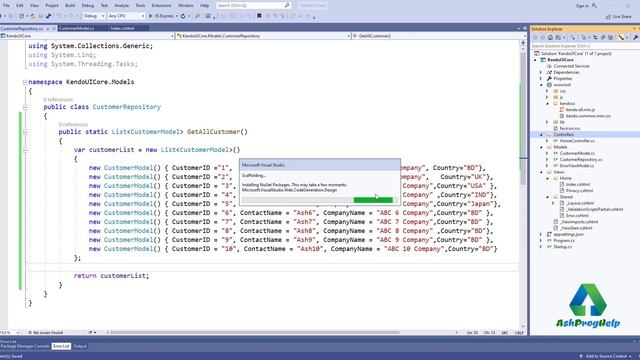The width and height of the screenshot is (640, 360).
Task: Collapse the GetAllCustomer method outline
Action: pyautogui.click(x=25, y=132)
